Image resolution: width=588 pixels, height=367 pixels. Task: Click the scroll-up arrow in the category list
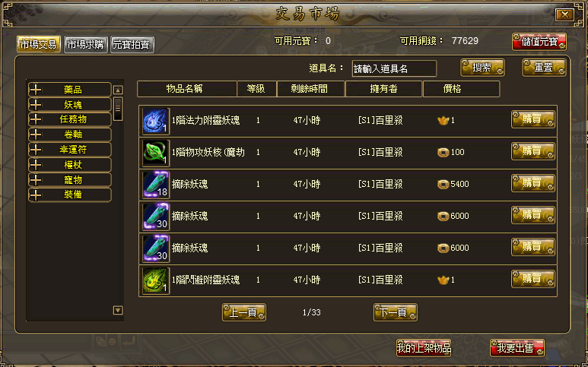coord(118,90)
